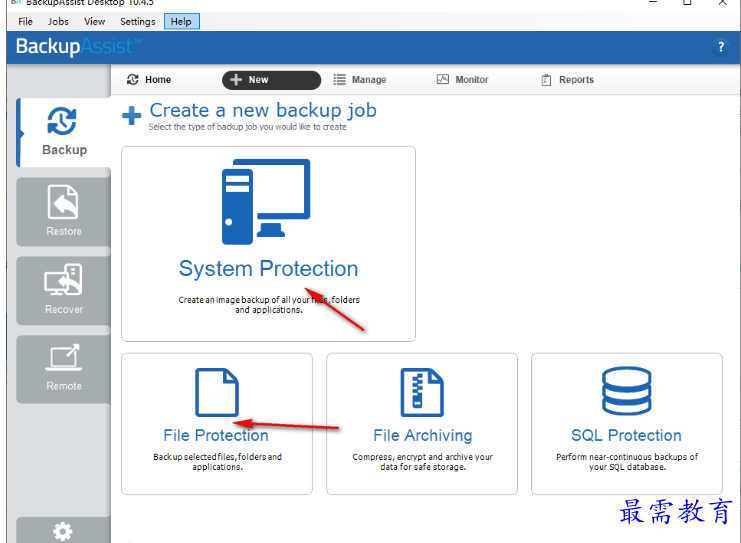Click the Manage list icon
The width and height of the screenshot is (741, 543).
pyautogui.click(x=339, y=79)
